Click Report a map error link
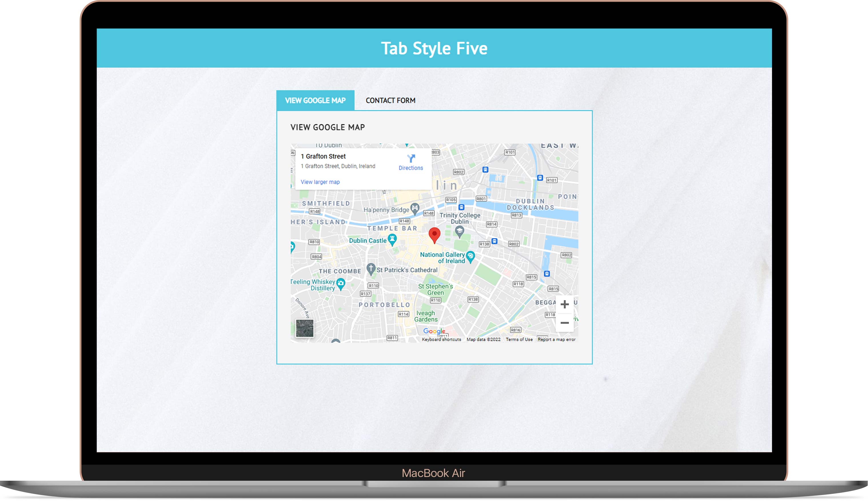868x501 pixels. [556, 339]
